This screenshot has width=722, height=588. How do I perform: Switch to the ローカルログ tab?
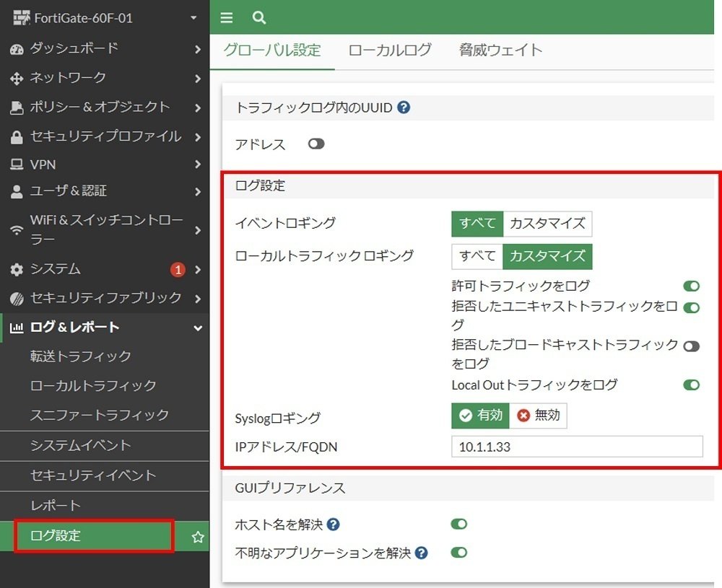[388, 51]
